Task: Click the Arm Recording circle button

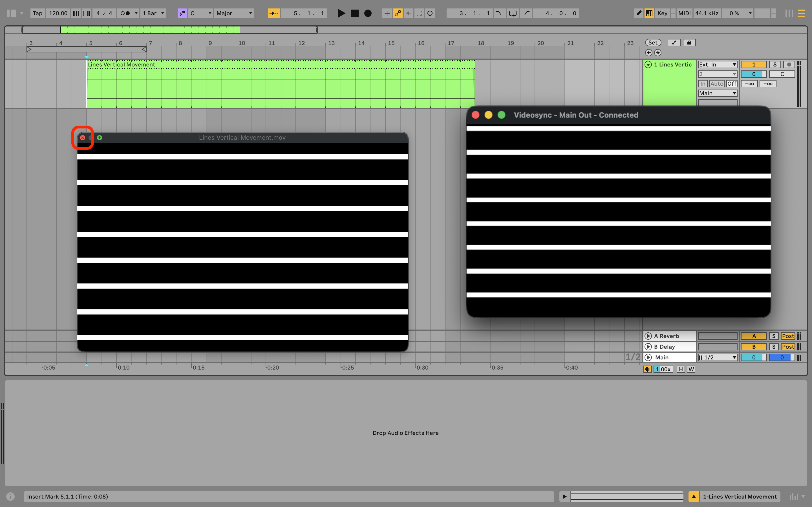Action: tap(789, 65)
